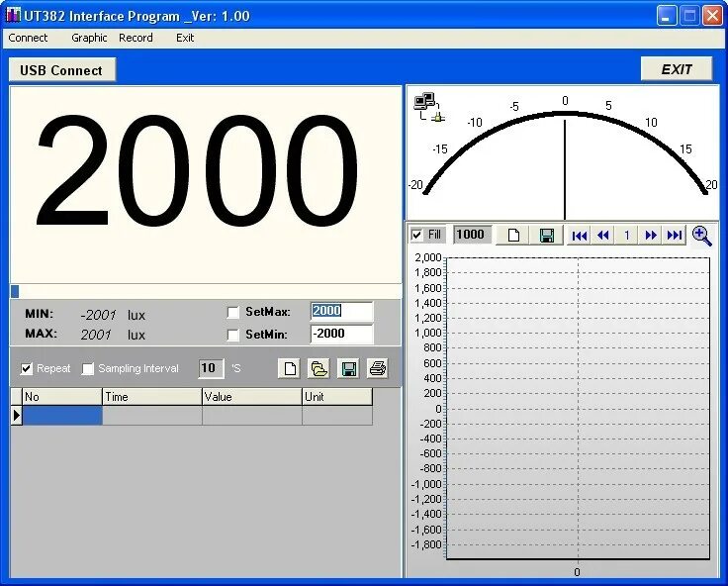Screen dimensions: 728x586
Task: Open the Graphic menu
Action: point(89,38)
